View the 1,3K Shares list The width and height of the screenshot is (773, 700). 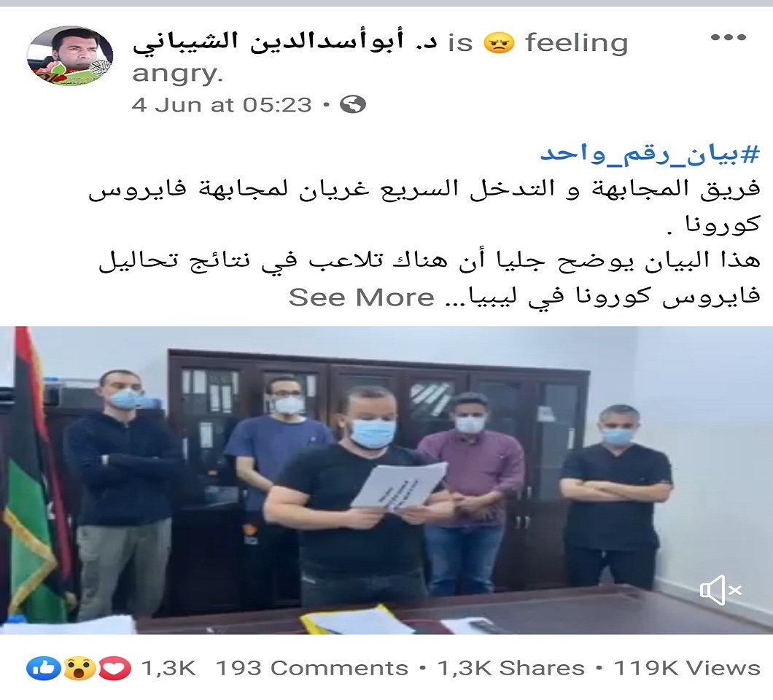pos(510,669)
